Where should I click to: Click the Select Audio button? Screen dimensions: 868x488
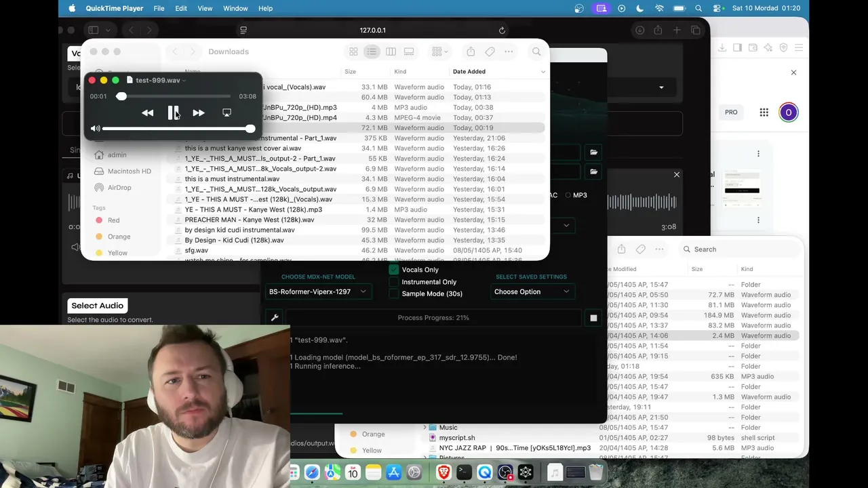point(98,306)
